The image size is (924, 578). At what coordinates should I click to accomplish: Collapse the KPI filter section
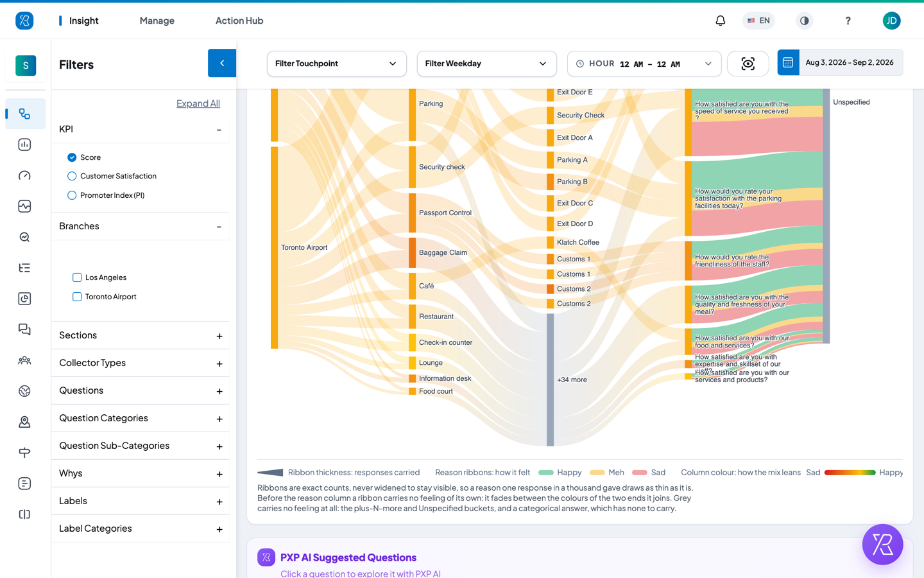click(x=140, y=129)
